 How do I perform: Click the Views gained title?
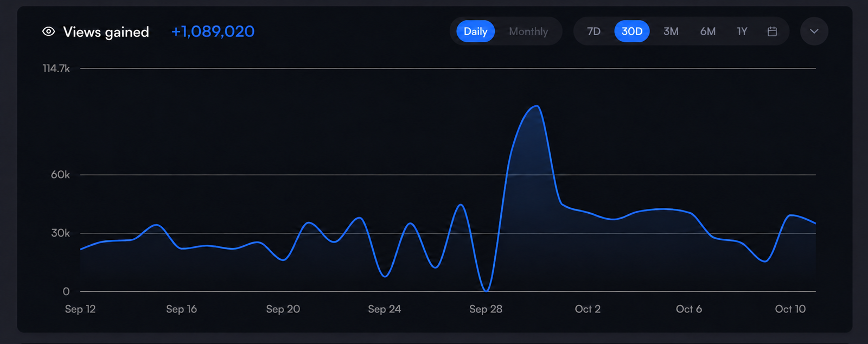point(106,32)
